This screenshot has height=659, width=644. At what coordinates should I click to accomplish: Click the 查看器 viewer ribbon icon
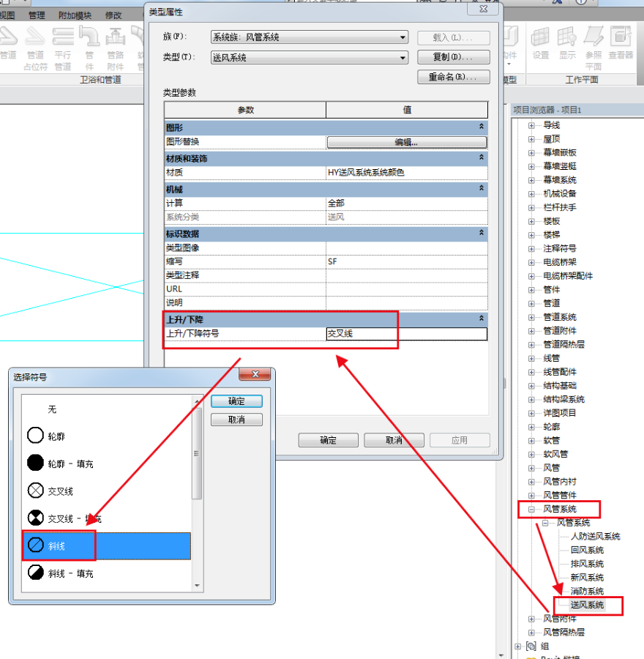tap(621, 41)
